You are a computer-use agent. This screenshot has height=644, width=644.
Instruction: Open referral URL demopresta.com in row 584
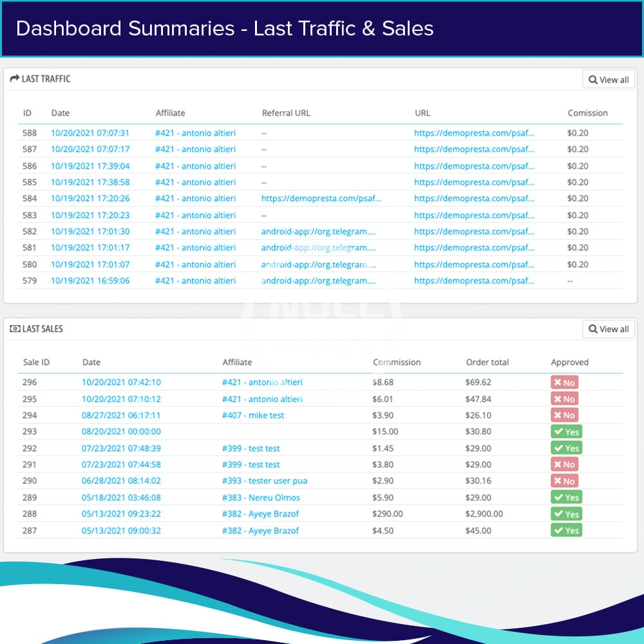pos(321,198)
